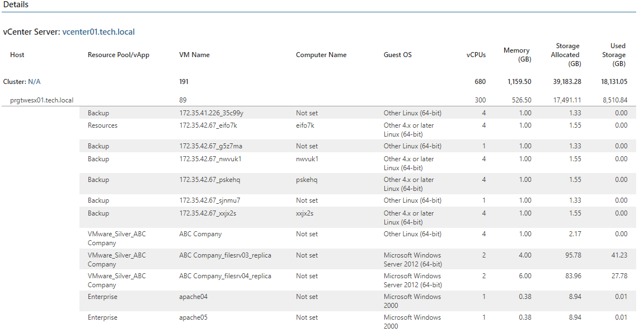Click the Details section heading
The height and width of the screenshot is (332, 644).
tap(16, 4)
